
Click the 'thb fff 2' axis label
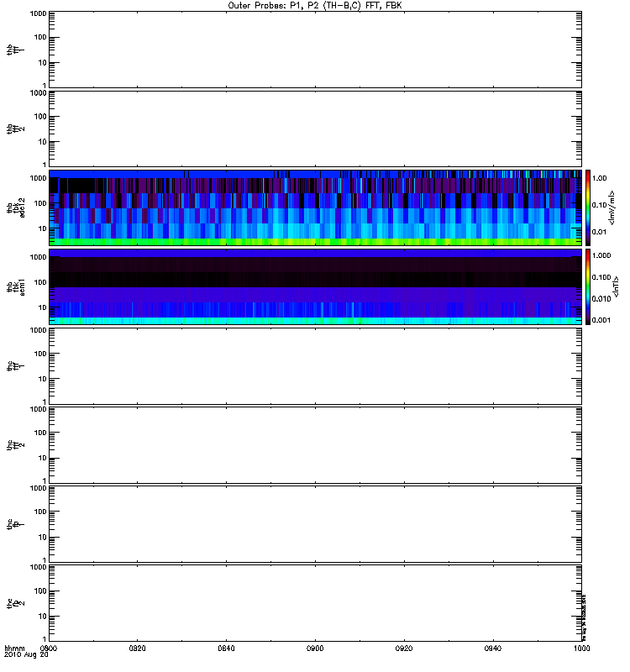point(16,129)
